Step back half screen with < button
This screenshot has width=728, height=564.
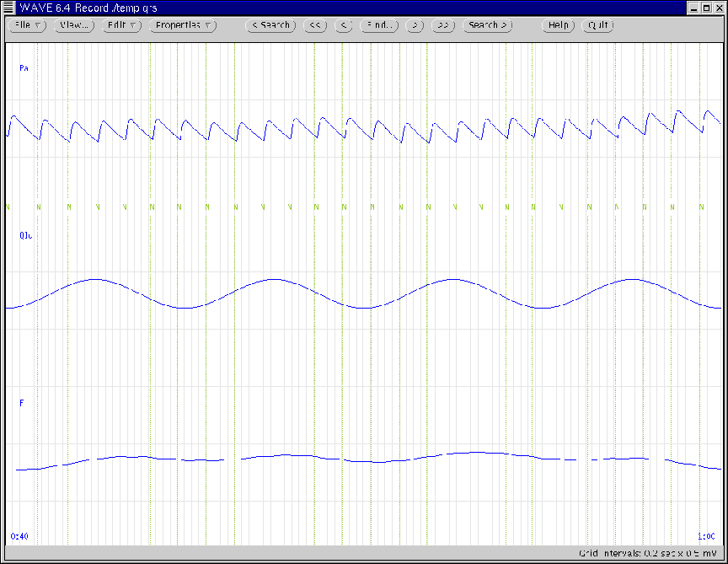click(x=343, y=25)
